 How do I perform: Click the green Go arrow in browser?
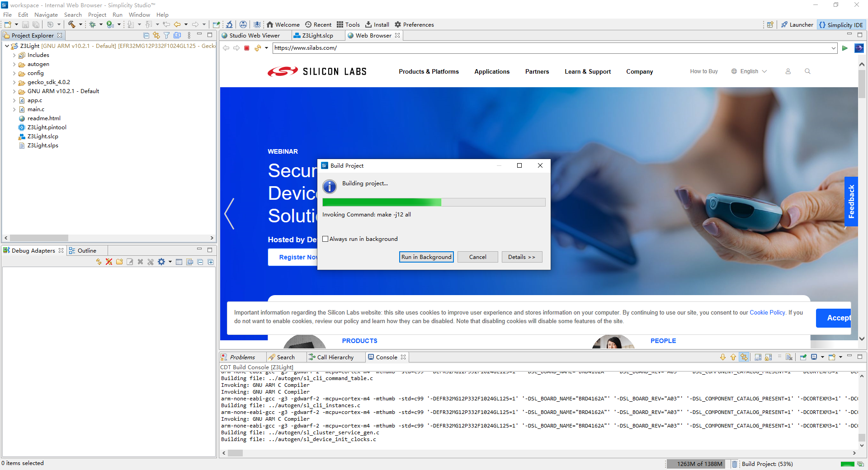pos(845,48)
